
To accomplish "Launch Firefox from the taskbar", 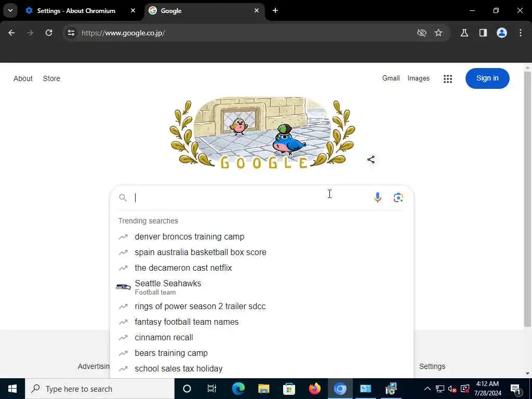I will (314, 389).
